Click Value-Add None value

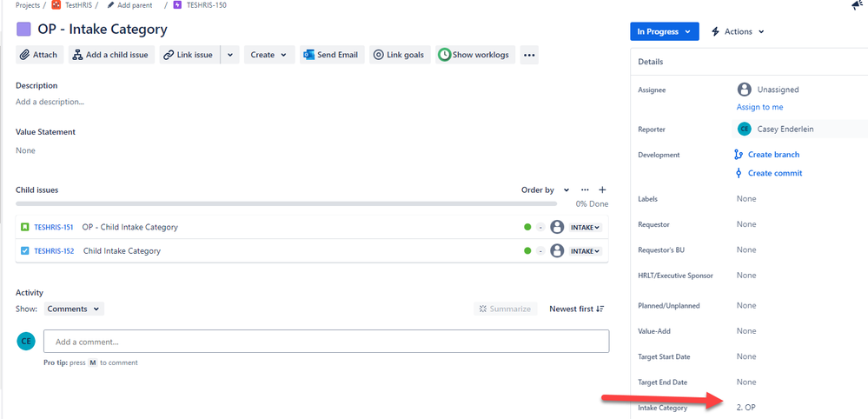tap(746, 331)
